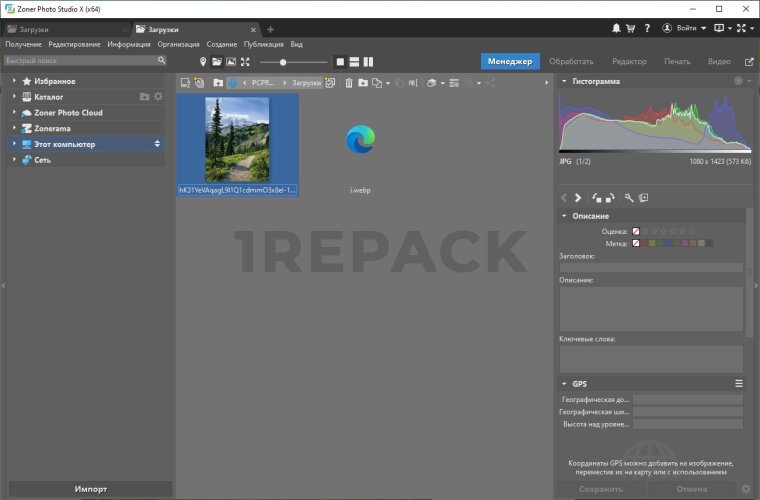Switch to the Редактор module tab
Viewport: 760px width, 500px height.
pos(629,62)
